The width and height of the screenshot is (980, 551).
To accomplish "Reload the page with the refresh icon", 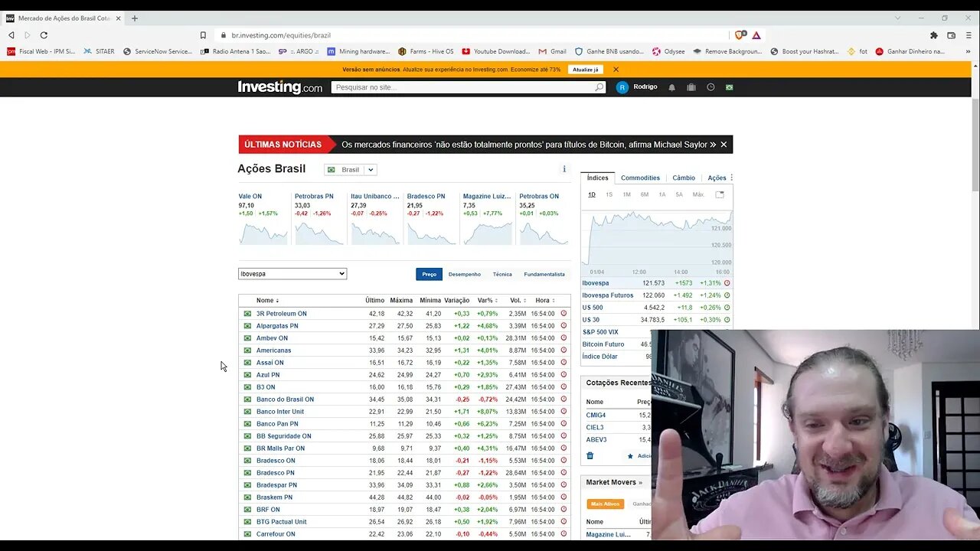I will click(x=44, y=35).
